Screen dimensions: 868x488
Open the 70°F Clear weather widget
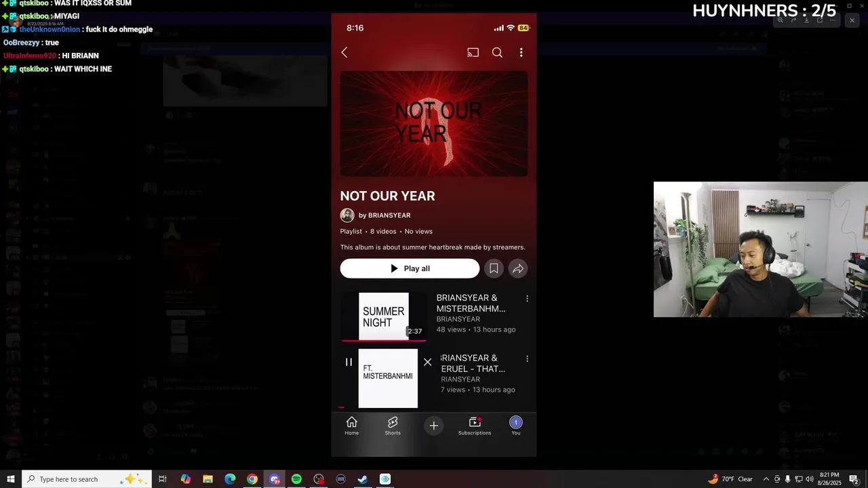(730, 479)
